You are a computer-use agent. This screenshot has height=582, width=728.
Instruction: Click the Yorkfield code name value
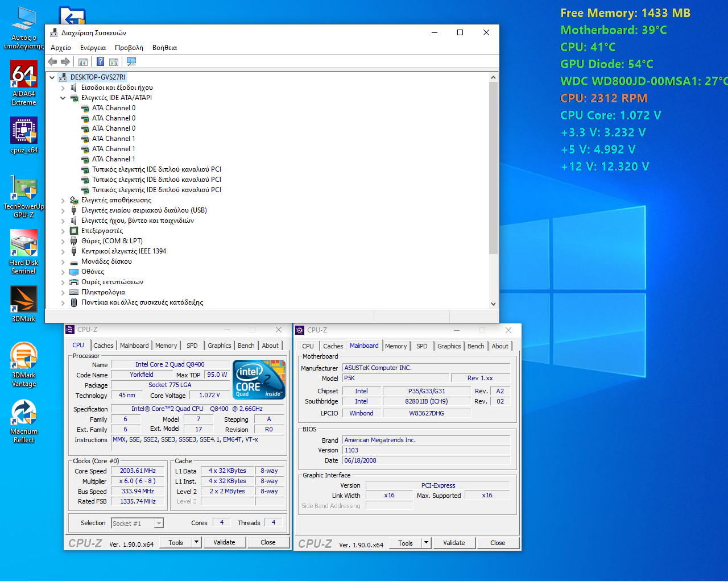coord(142,375)
